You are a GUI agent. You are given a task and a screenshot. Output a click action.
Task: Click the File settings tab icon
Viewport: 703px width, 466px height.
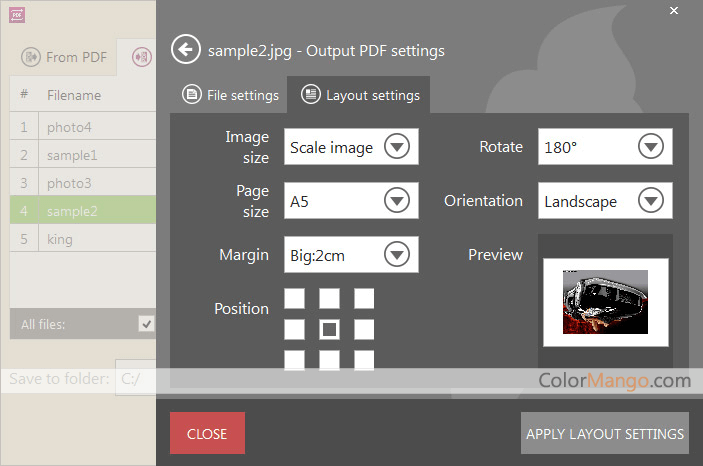click(x=192, y=95)
